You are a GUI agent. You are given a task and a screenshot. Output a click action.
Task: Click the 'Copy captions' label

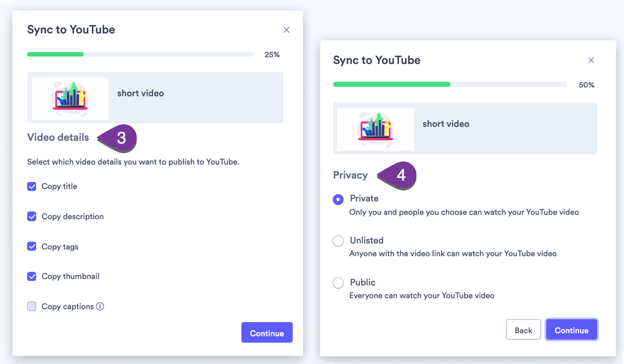click(67, 307)
